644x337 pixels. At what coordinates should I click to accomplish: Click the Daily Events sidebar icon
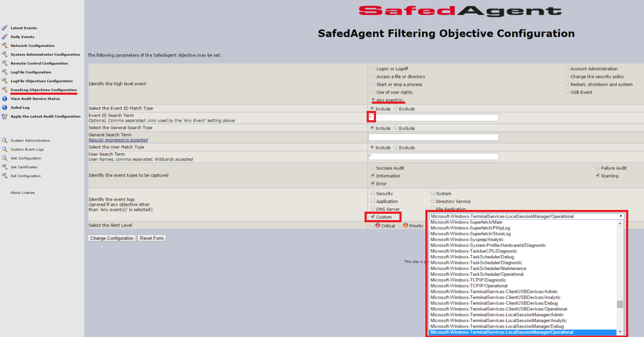[x=4, y=37]
